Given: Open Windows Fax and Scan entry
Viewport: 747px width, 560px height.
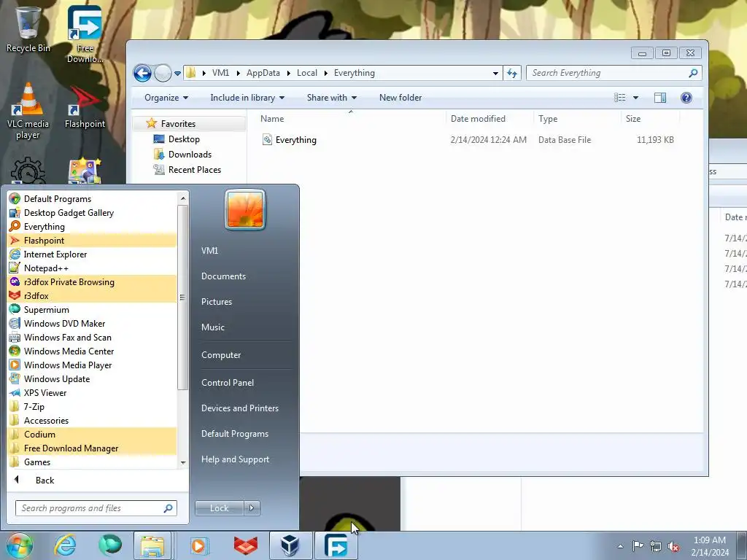Looking at the screenshot, I should pyautogui.click(x=93, y=337).
